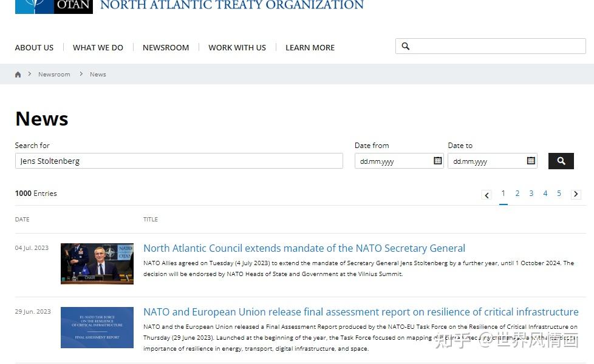Image resolution: width=594 pixels, height=364 pixels.
Task: Click the NATO OTAN logo
Action: pos(54,7)
